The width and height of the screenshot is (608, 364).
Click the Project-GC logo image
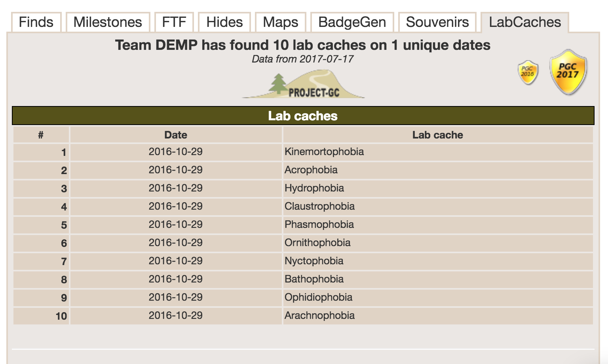(303, 84)
